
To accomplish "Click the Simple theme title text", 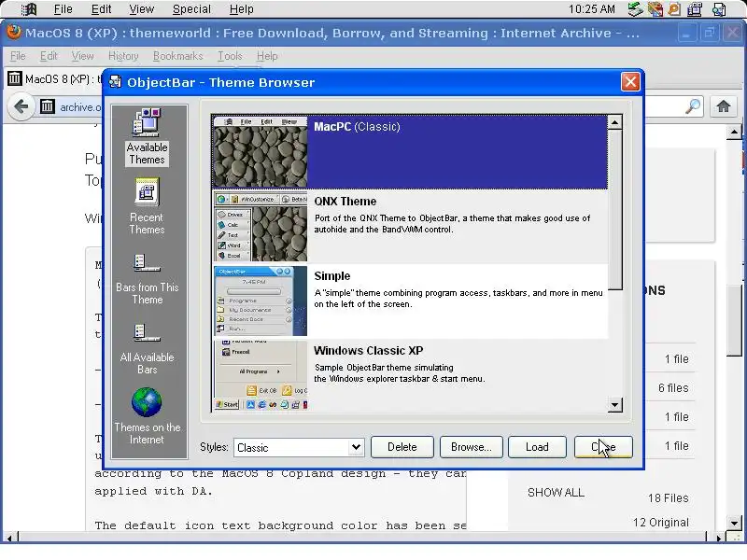I will pyautogui.click(x=332, y=276).
